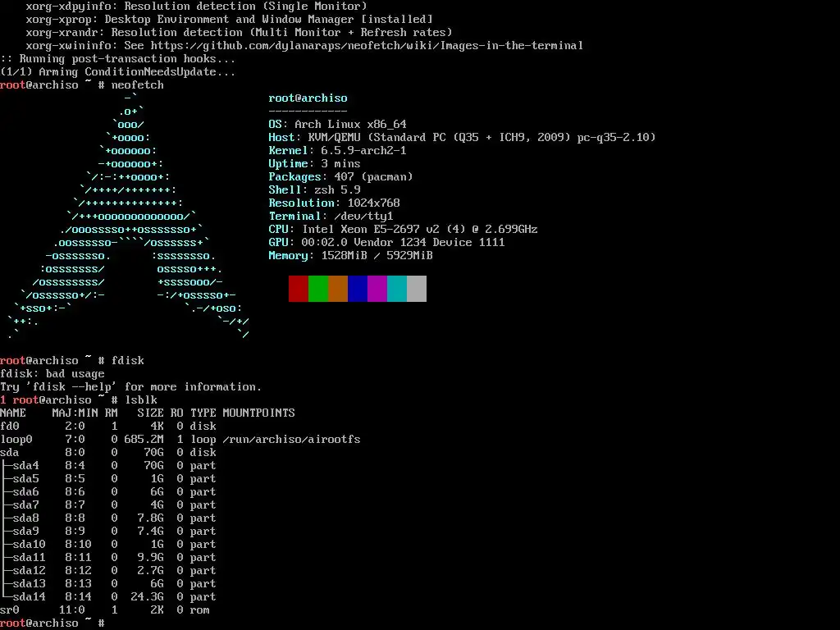Click the sda14 partition row
The height and width of the screenshot is (630, 840).
coord(108,597)
